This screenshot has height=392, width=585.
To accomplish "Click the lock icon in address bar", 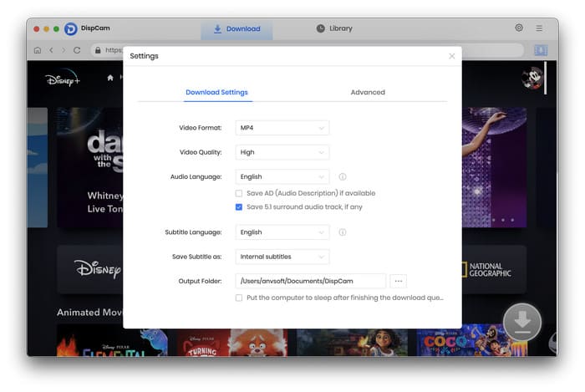I will click(98, 50).
